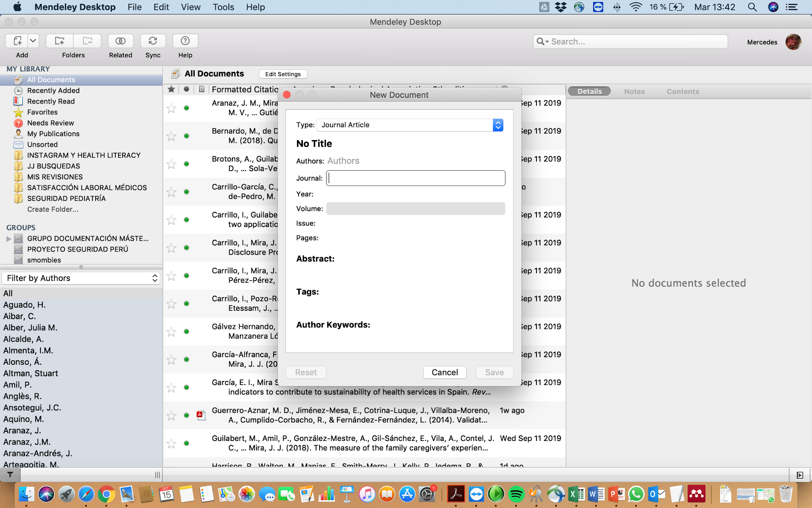Screen dimensions: 812x508
Task: Select Recently Added in My Library
Action: point(53,90)
